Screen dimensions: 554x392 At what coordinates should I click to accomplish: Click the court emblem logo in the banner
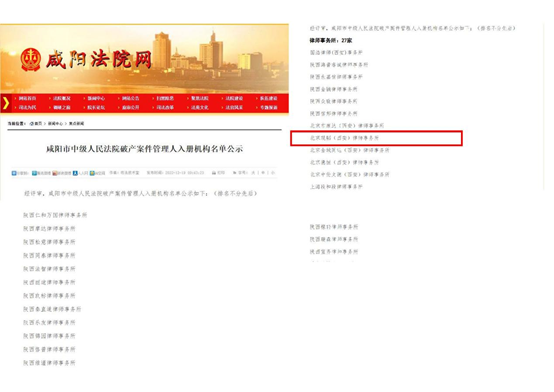click(30, 60)
